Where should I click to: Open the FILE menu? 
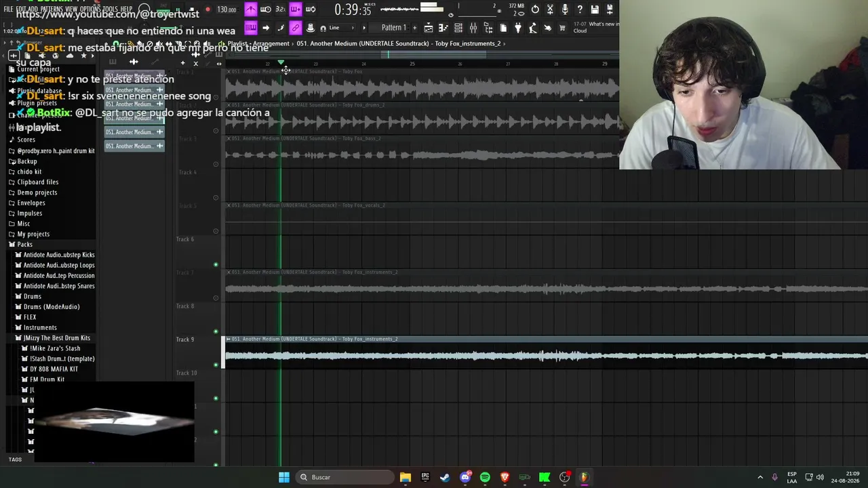tap(9, 9)
